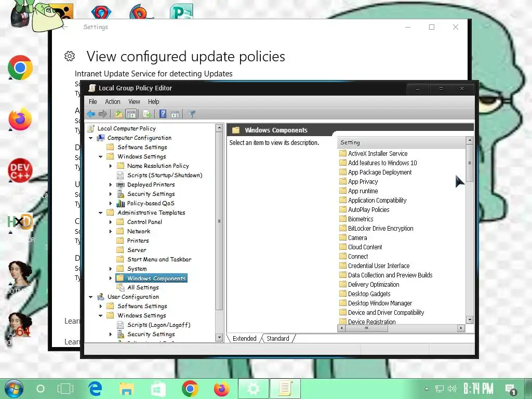Click the tree pane scroll-up arrow
The width and height of the screenshot is (532, 399).
pyautogui.click(x=219, y=128)
